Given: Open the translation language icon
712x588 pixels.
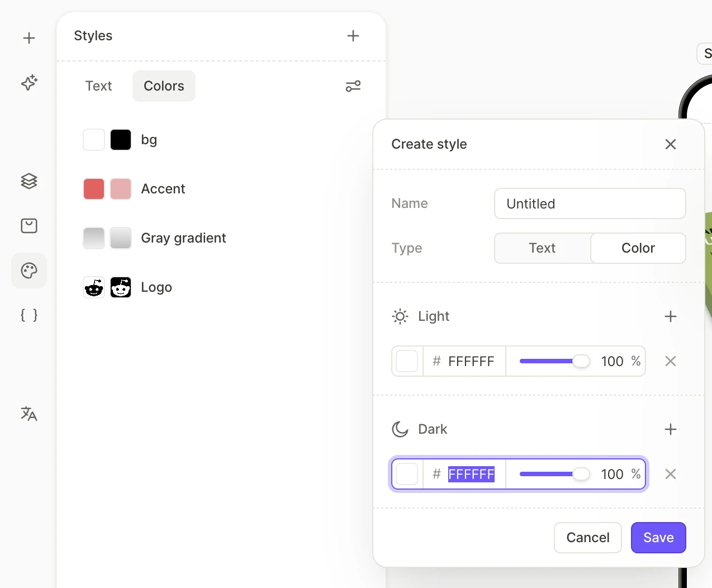Looking at the screenshot, I should pos(29,414).
